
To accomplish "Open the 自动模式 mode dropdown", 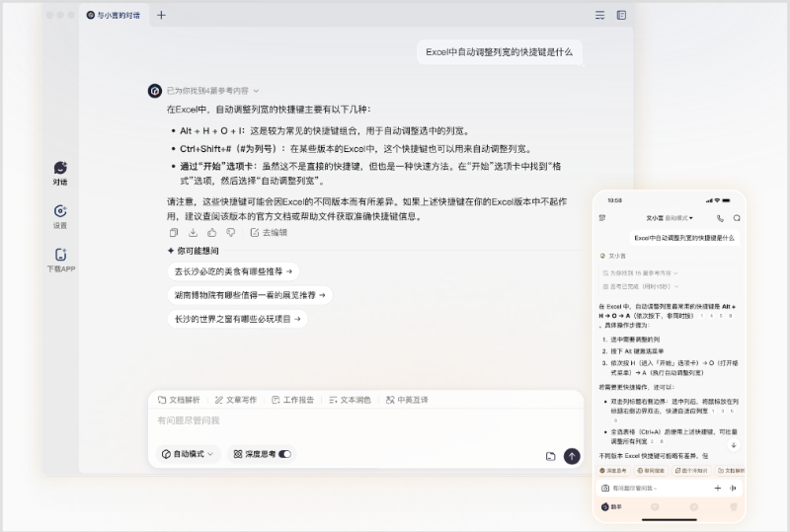I will [x=190, y=454].
